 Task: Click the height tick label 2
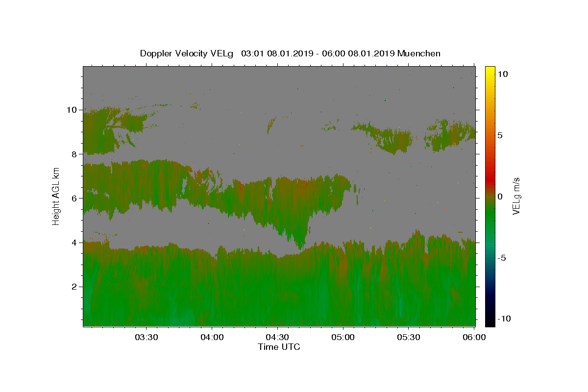click(x=74, y=287)
